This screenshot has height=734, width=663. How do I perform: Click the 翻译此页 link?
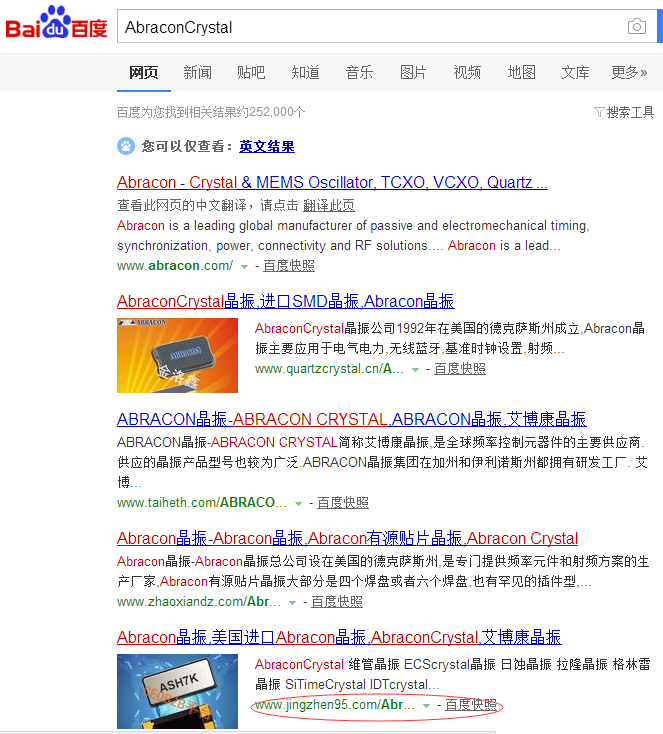pos(329,205)
